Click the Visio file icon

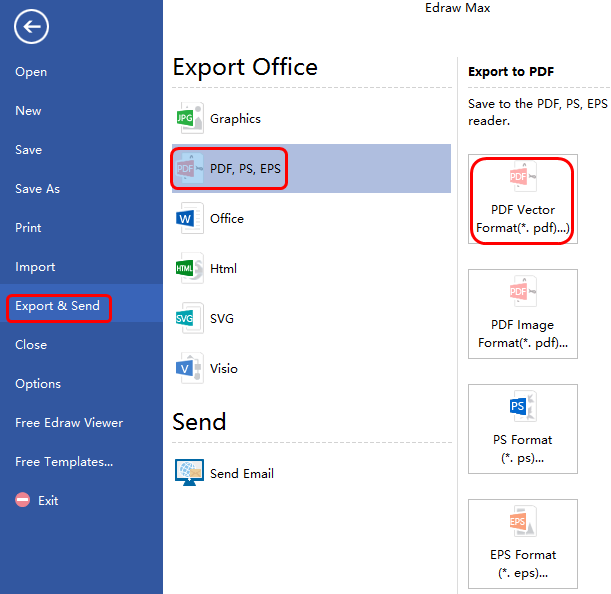190,368
